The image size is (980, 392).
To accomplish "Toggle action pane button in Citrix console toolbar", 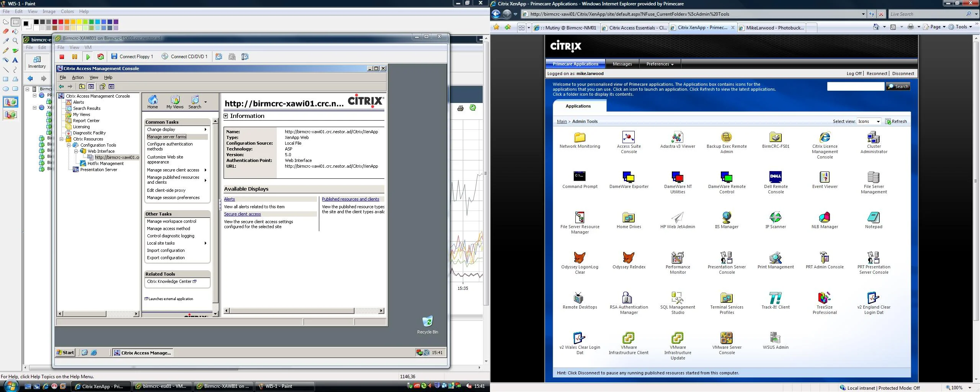I will point(111,87).
